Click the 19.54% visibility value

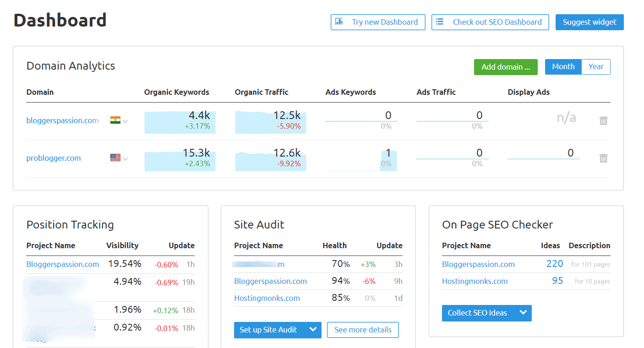[x=125, y=264]
